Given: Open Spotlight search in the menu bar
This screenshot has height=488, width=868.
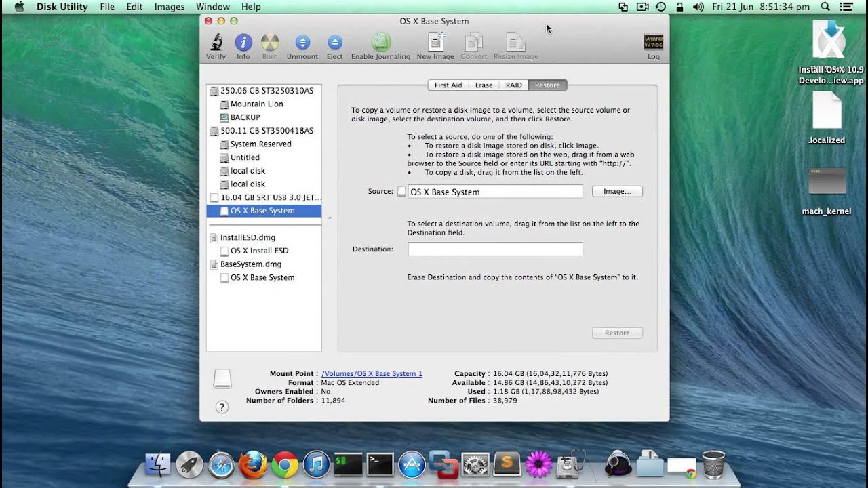Looking at the screenshot, I should pos(825,7).
